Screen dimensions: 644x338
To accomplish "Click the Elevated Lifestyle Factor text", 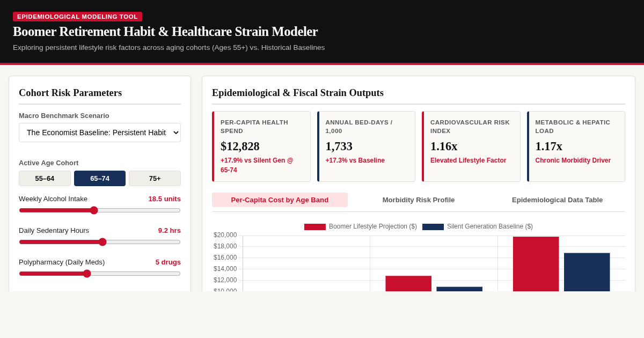I will (468, 160).
